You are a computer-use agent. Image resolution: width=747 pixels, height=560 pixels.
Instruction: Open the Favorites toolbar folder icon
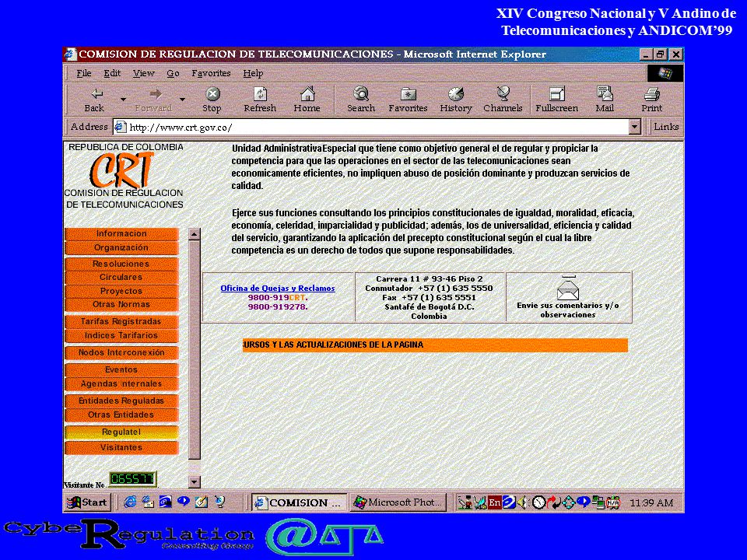click(x=409, y=94)
